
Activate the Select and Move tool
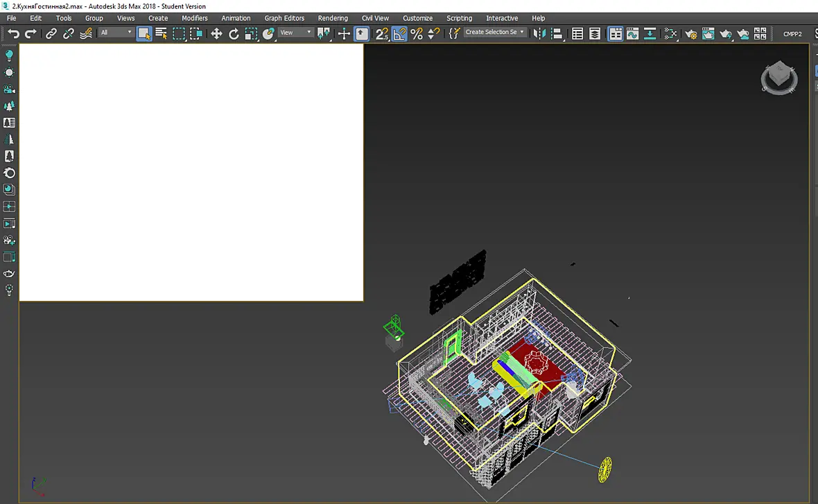216,34
